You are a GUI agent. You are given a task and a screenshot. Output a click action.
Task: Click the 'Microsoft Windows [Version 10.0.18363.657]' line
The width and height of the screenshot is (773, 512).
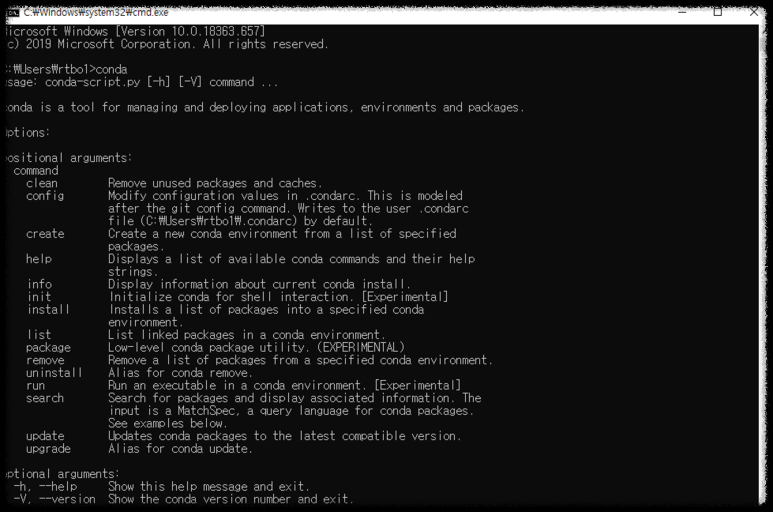tap(137, 32)
